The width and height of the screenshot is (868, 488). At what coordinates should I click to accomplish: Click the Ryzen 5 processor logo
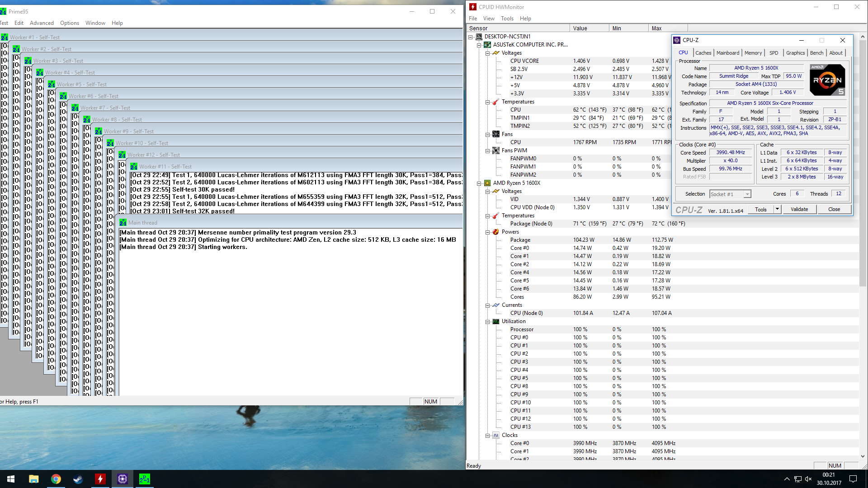pos(827,80)
